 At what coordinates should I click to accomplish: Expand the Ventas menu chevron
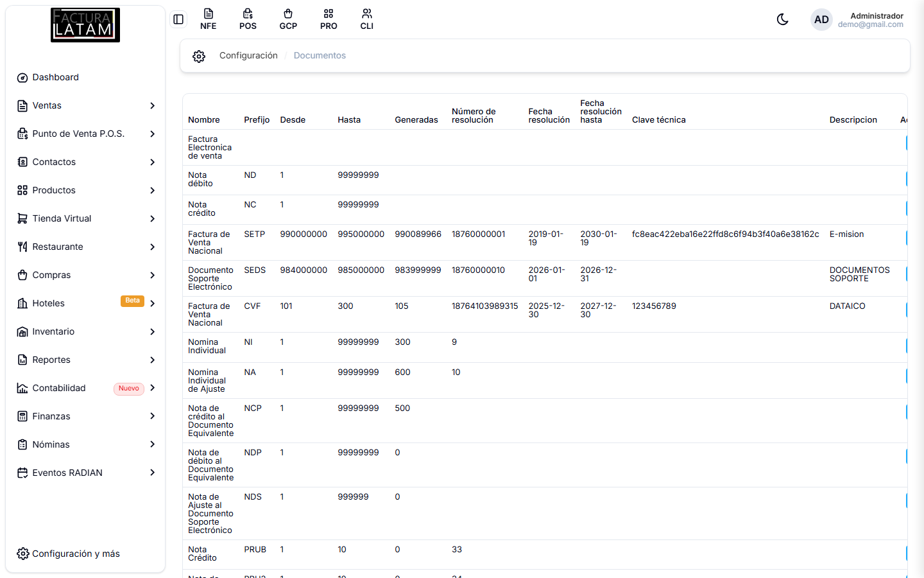tap(153, 106)
